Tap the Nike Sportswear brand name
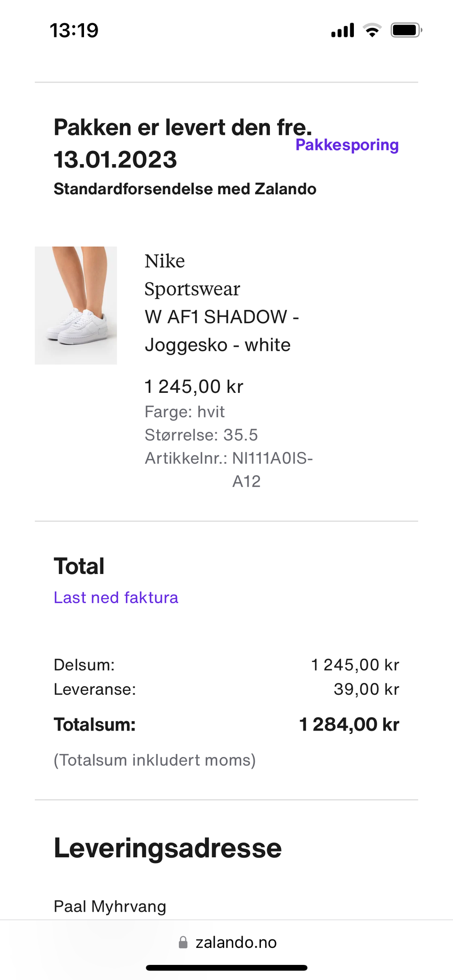 click(192, 274)
